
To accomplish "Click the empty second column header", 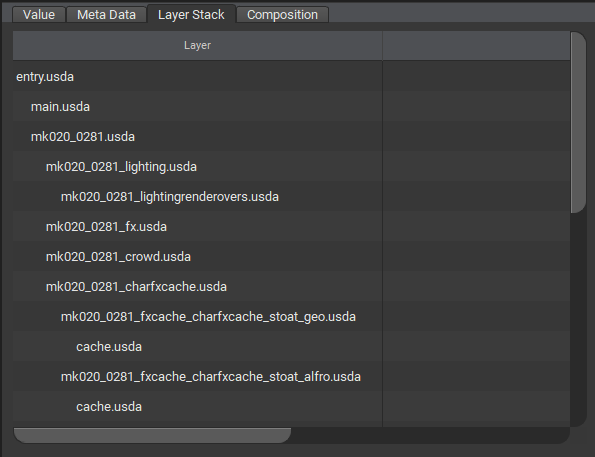I will pos(476,46).
